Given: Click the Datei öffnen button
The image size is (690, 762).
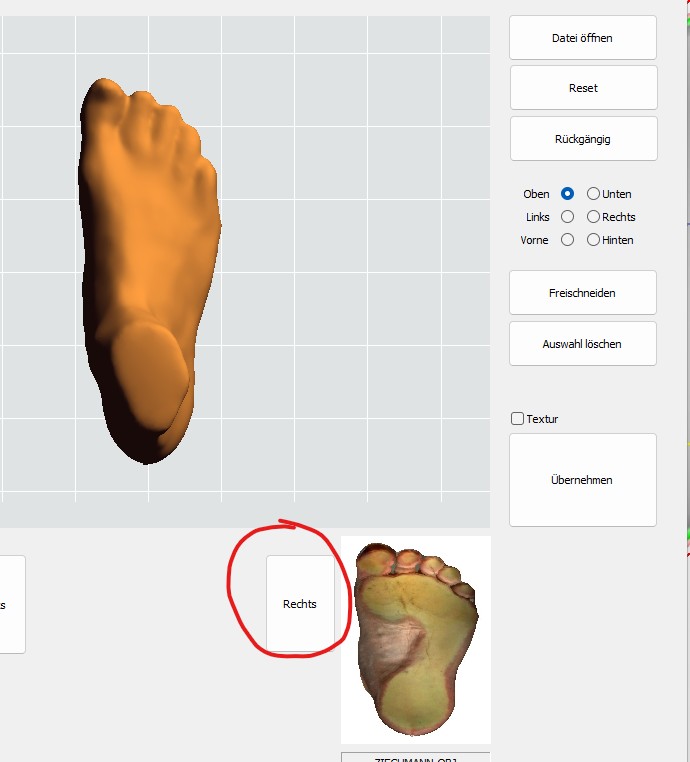Looking at the screenshot, I should point(583,38).
